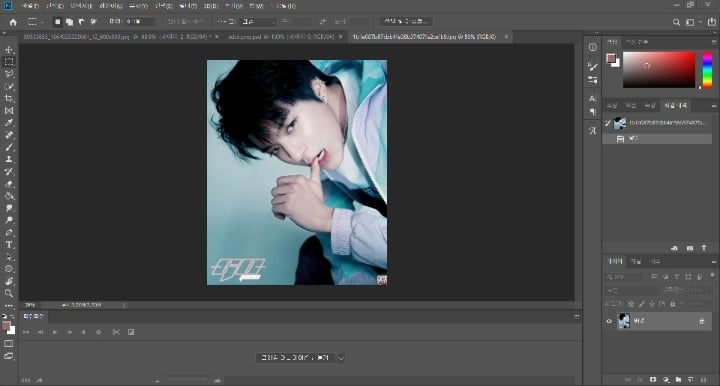
Task: Select the Horizontal Type tool
Action: (x=9, y=245)
